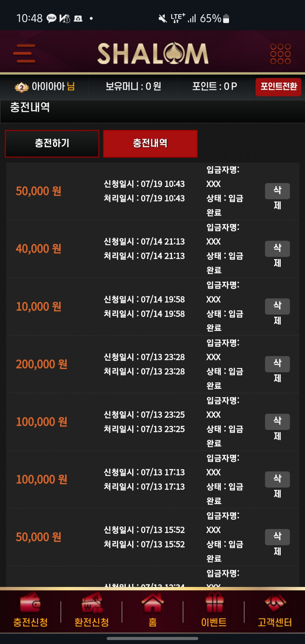Delete the 100,000 원 07/13 23:25 record

pos(277,422)
